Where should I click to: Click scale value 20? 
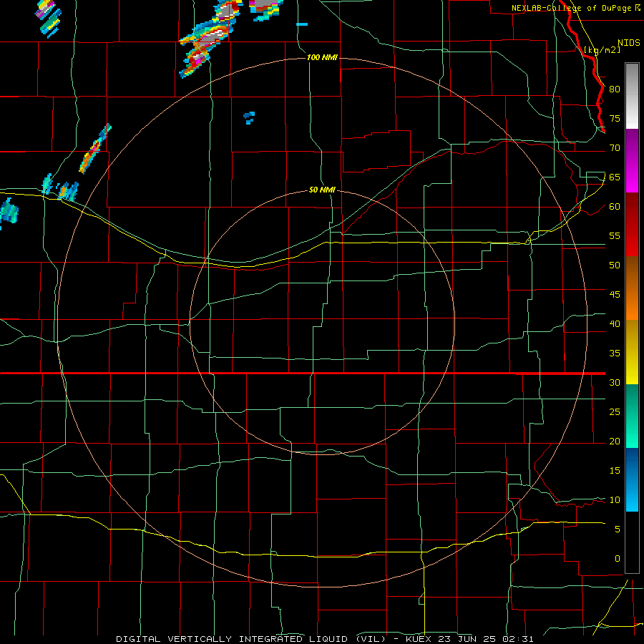[615, 441]
